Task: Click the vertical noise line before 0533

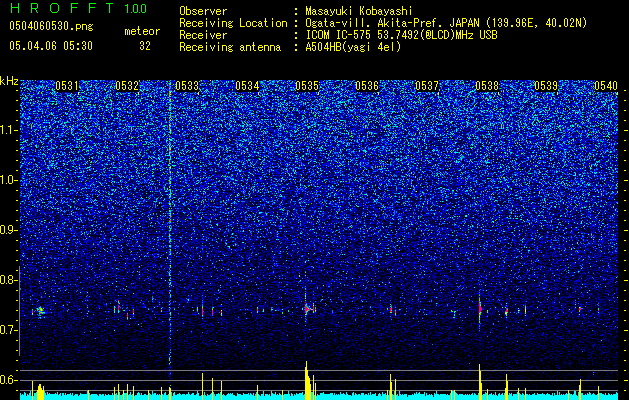Action: [x=170, y=229]
